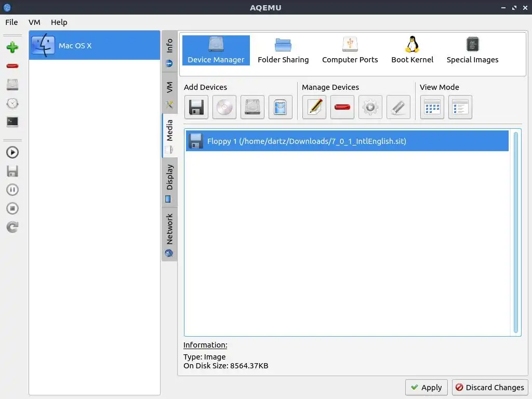The width and height of the screenshot is (532, 399).
Task: Click the 'On Disk Size: 8564.37KB' text
Action: 225,366
